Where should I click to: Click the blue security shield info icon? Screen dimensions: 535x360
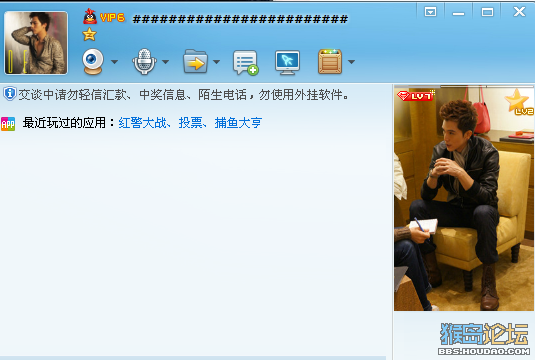pyautogui.click(x=10, y=93)
